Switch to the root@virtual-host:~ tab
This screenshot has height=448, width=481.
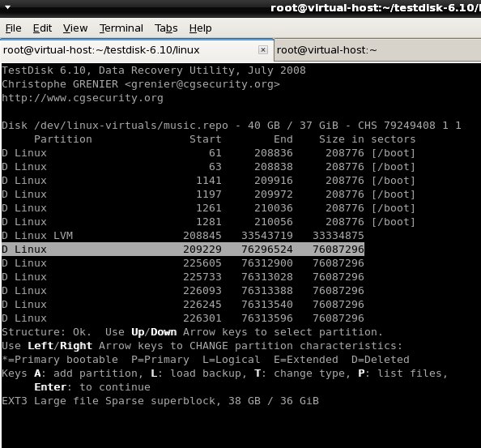click(x=377, y=50)
